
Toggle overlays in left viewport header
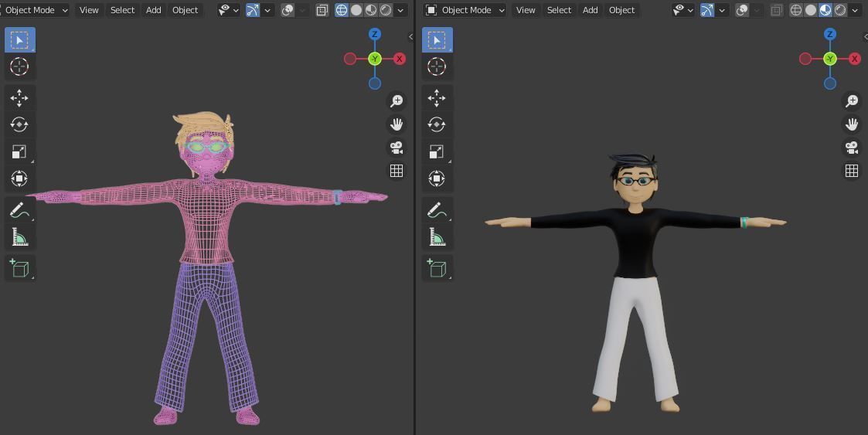click(288, 10)
